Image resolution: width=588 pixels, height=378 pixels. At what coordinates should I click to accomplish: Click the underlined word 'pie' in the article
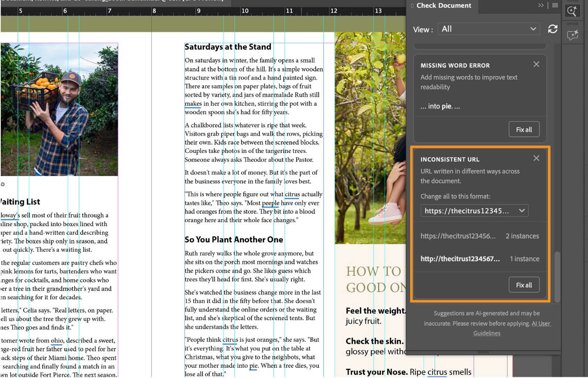(254, 366)
